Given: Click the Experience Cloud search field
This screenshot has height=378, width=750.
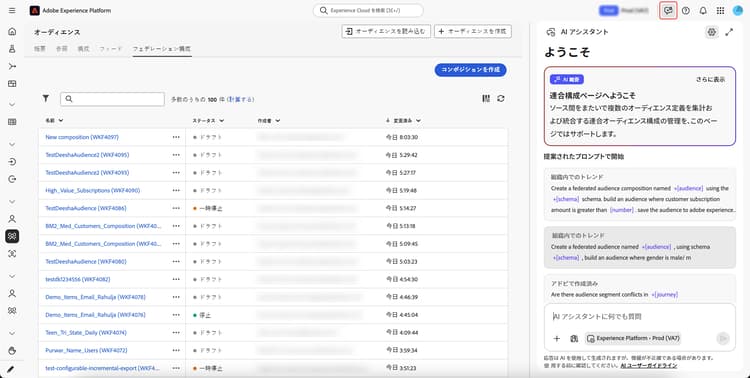Looking at the screenshot, I should (368, 11).
